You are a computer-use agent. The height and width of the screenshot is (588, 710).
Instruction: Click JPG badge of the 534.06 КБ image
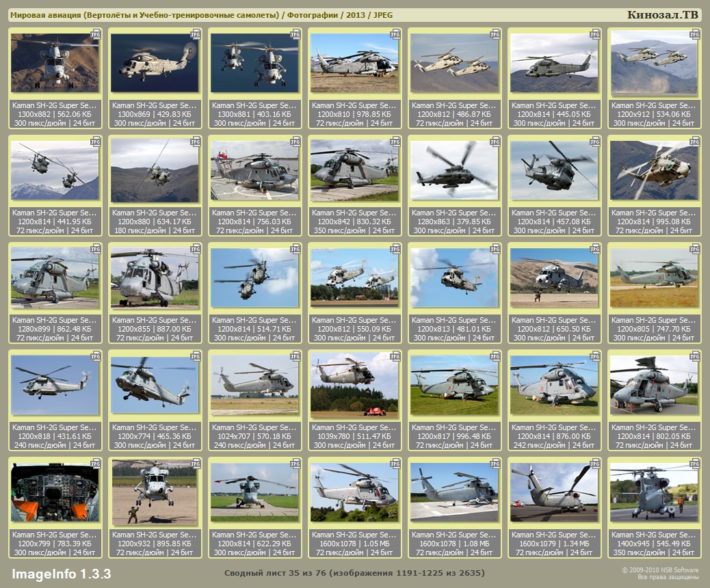coord(694,34)
